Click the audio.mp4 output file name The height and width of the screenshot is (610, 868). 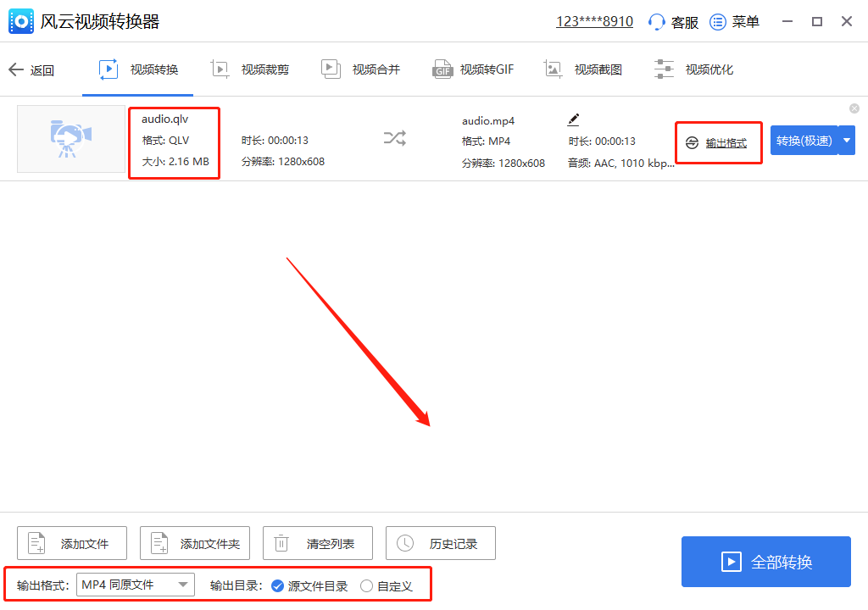click(x=488, y=120)
